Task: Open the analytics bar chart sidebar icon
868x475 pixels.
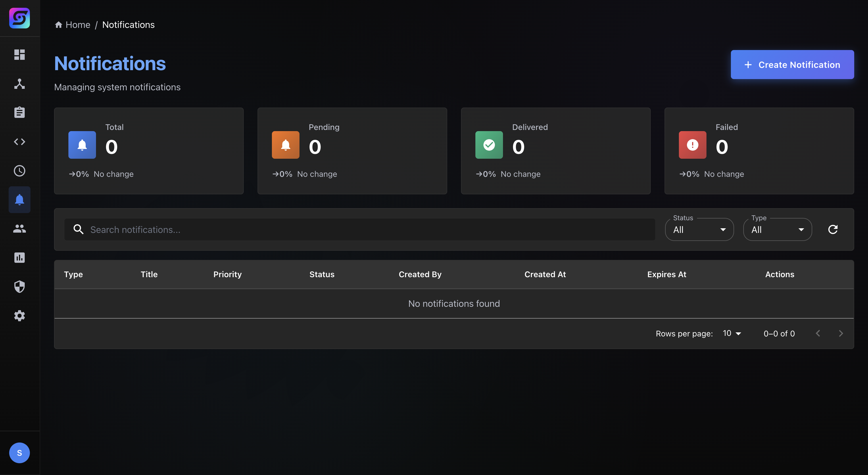Action: point(19,258)
